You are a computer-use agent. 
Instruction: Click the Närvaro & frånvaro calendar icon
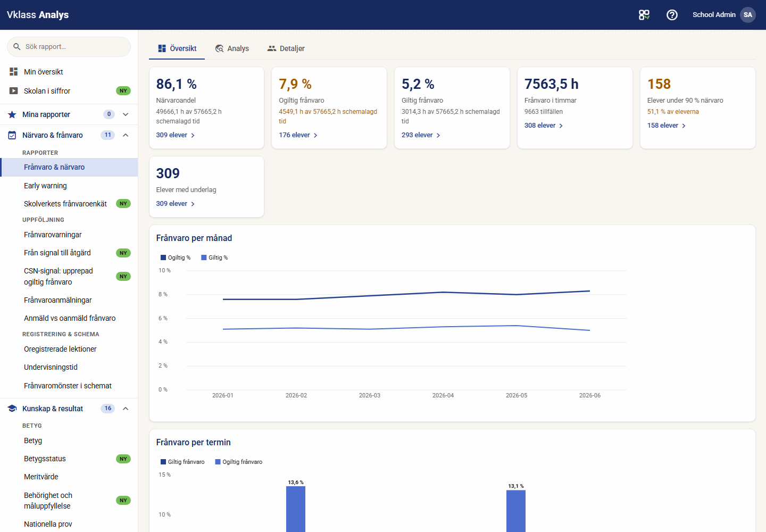click(x=12, y=135)
